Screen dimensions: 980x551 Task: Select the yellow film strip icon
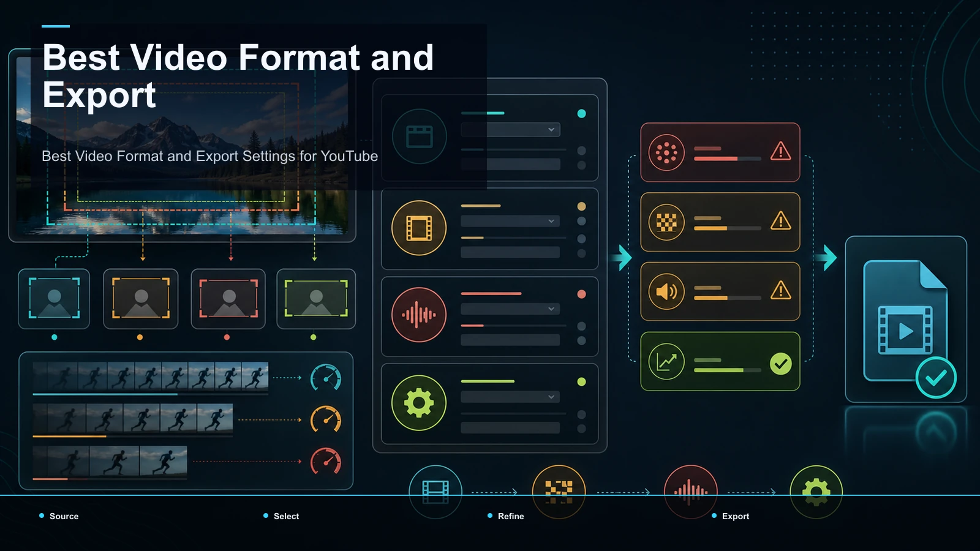point(420,228)
